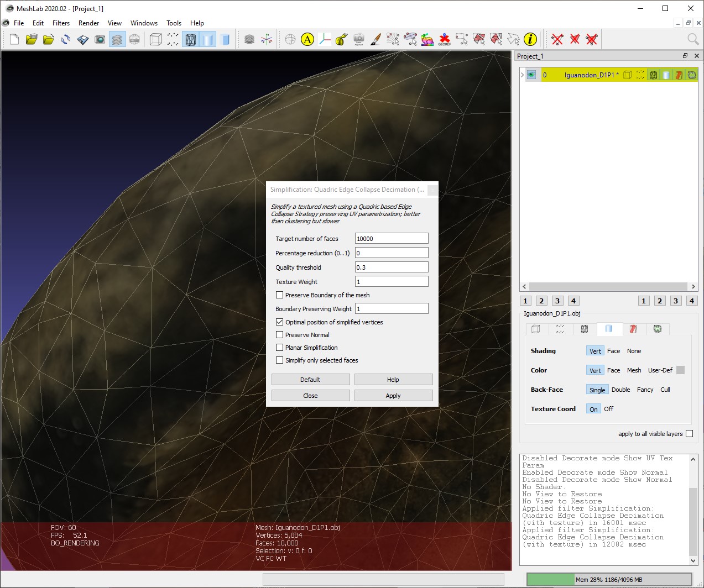
Task: Enable Preserve Normal option
Action: [280, 334]
